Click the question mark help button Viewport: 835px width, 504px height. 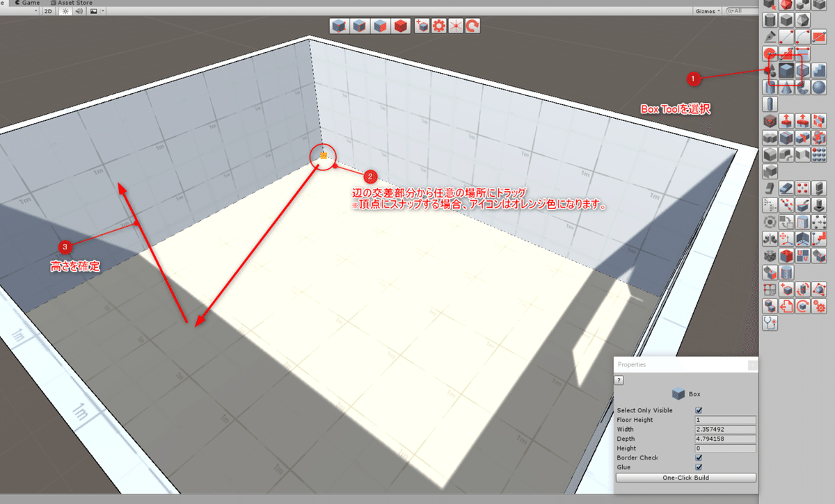tap(619, 380)
